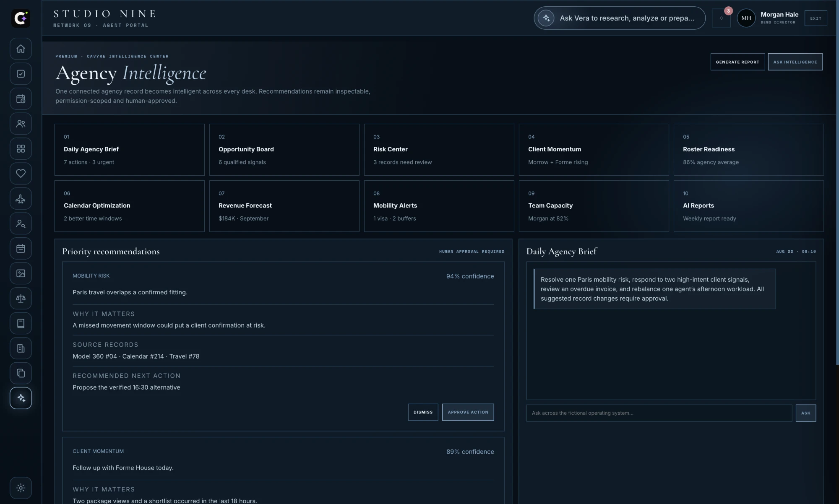Open the Revenue Forecast card

pyautogui.click(x=284, y=206)
